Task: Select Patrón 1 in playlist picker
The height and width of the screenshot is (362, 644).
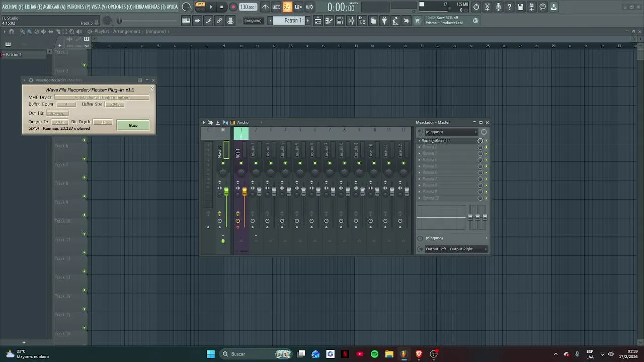Action: pyautogui.click(x=24, y=54)
